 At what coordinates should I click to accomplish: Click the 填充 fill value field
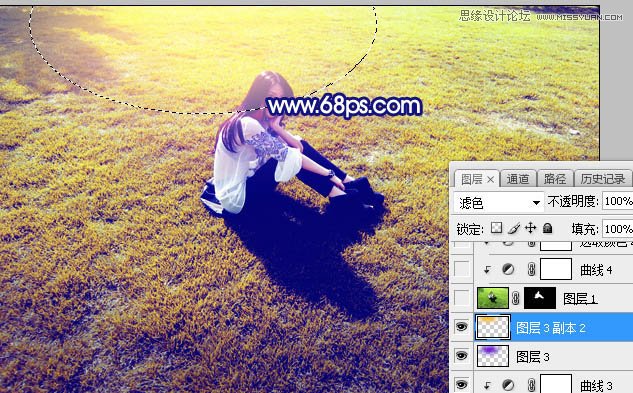coord(617,229)
